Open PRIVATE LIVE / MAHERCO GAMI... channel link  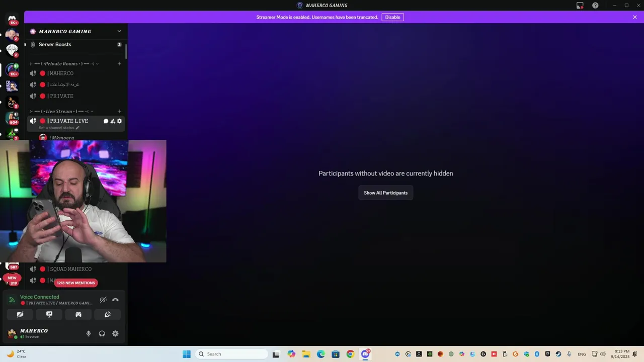click(57, 303)
